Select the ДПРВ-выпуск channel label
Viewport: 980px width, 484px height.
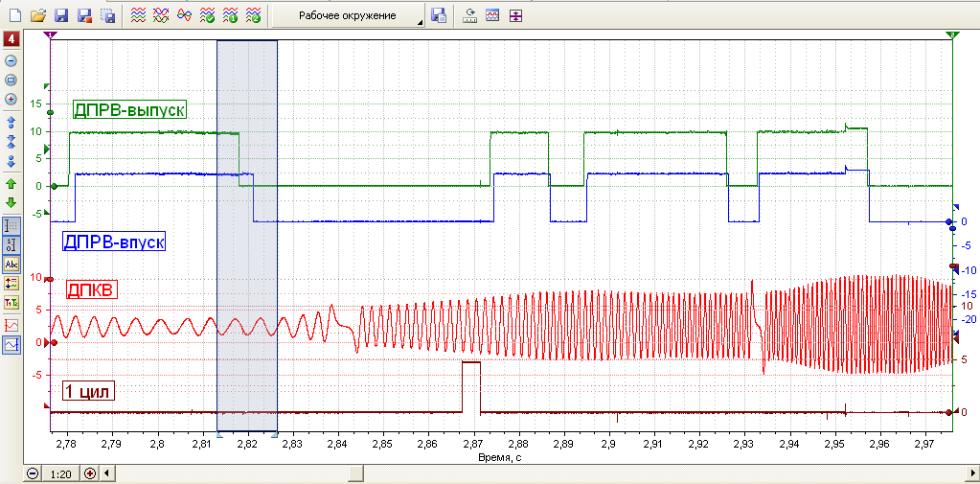pos(130,110)
